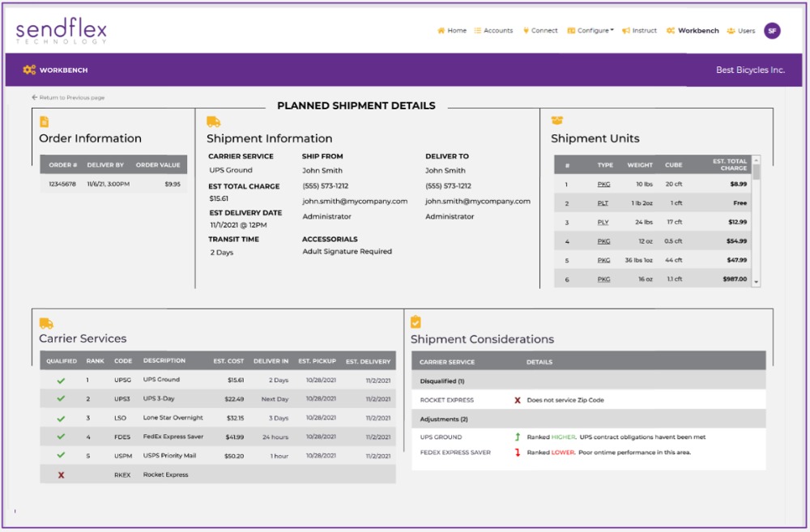Viewport: 810px width, 532px height.
Task: Click Adult Signature Required accessorial
Action: (x=347, y=252)
